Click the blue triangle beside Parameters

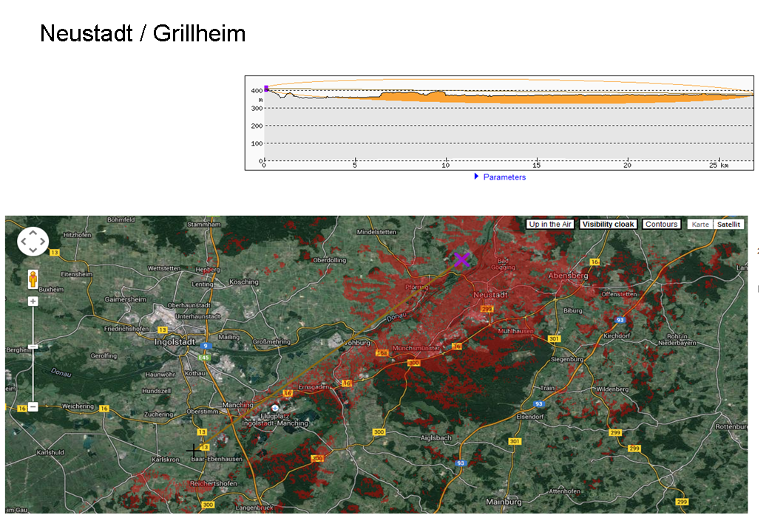point(477,177)
